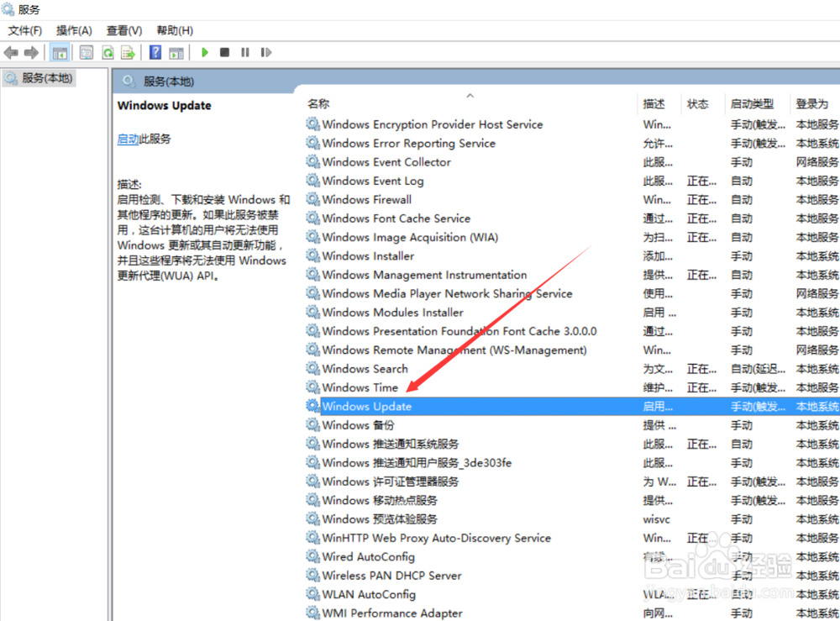The height and width of the screenshot is (621, 840).
Task: Pause the service with the pause icon
Action: (245, 52)
